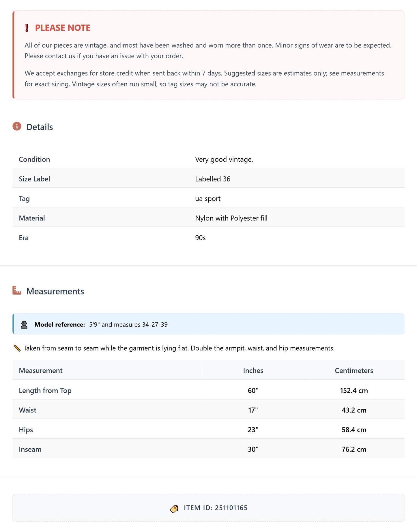The image size is (417, 532).
Task: Select the ua sport tag value
Action: [x=208, y=199]
